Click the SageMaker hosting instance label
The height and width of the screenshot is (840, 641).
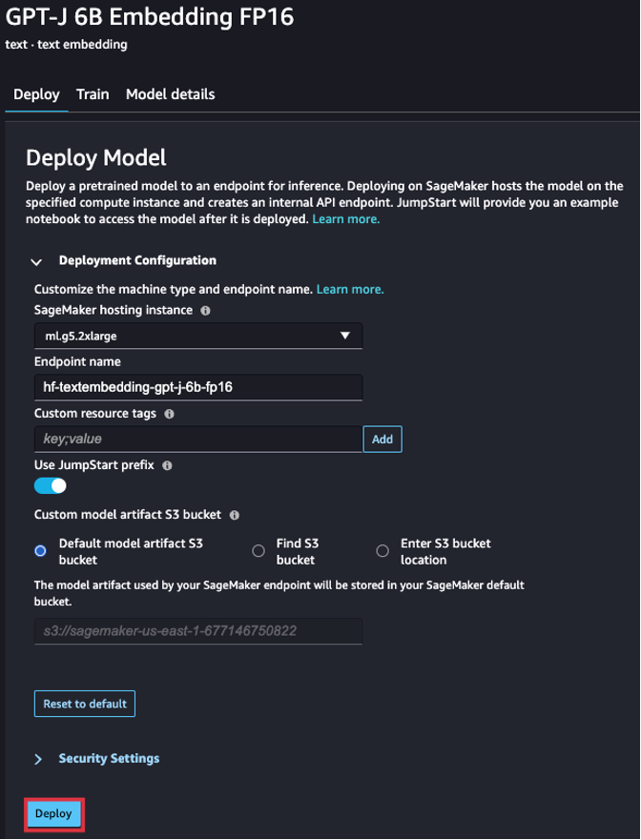[x=114, y=310]
